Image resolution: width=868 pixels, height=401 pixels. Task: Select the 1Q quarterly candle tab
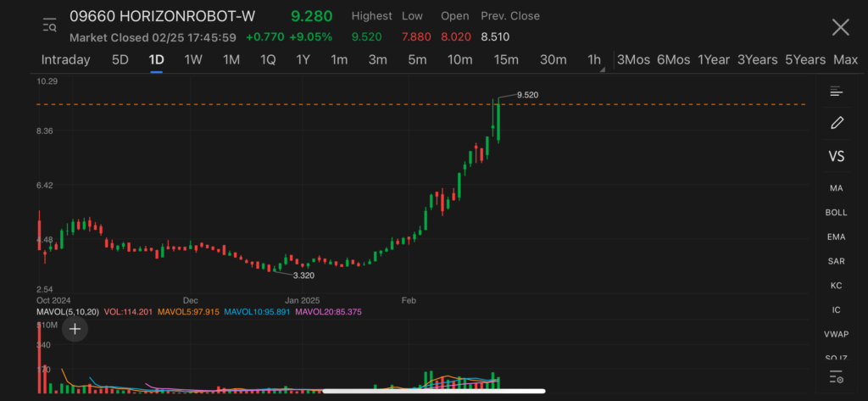coord(268,60)
